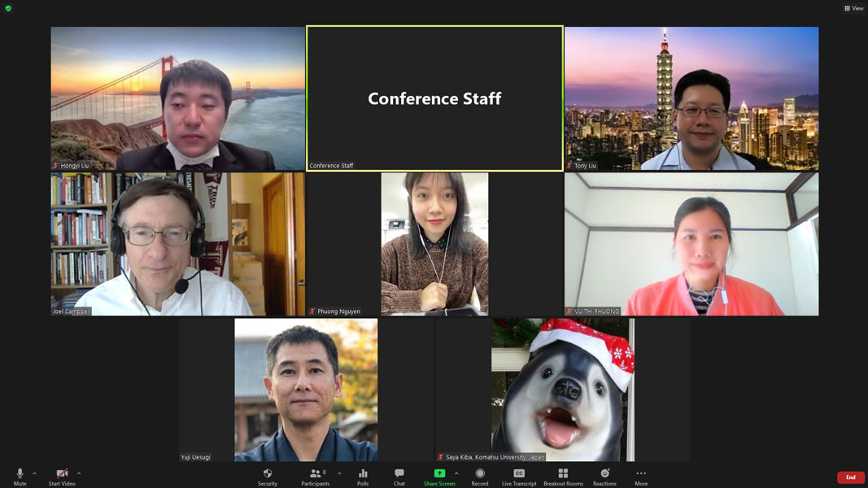
Task: Expand Share Screen options arrow
Action: point(456,473)
